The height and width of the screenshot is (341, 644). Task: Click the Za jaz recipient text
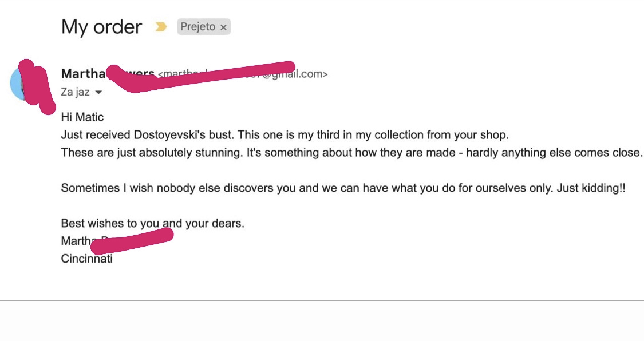coord(75,92)
